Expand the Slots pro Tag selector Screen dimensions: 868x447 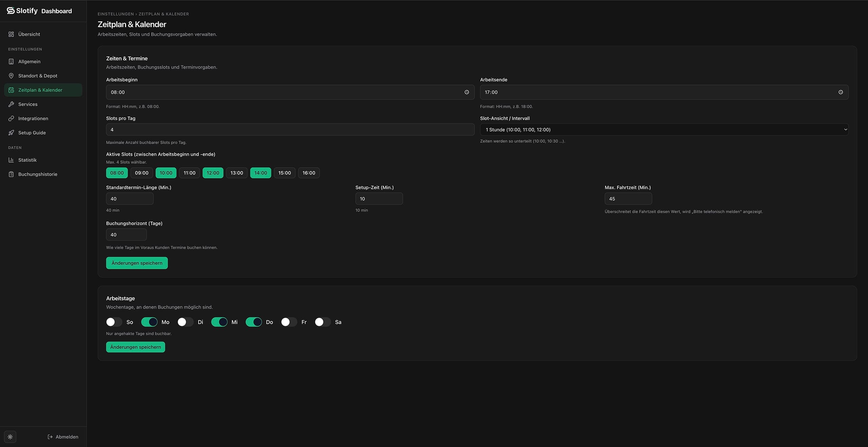click(x=290, y=129)
